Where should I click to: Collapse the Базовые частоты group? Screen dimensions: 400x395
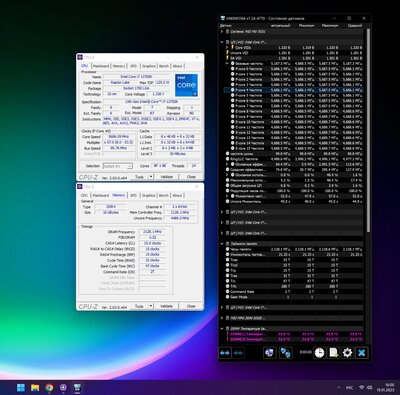click(x=227, y=63)
